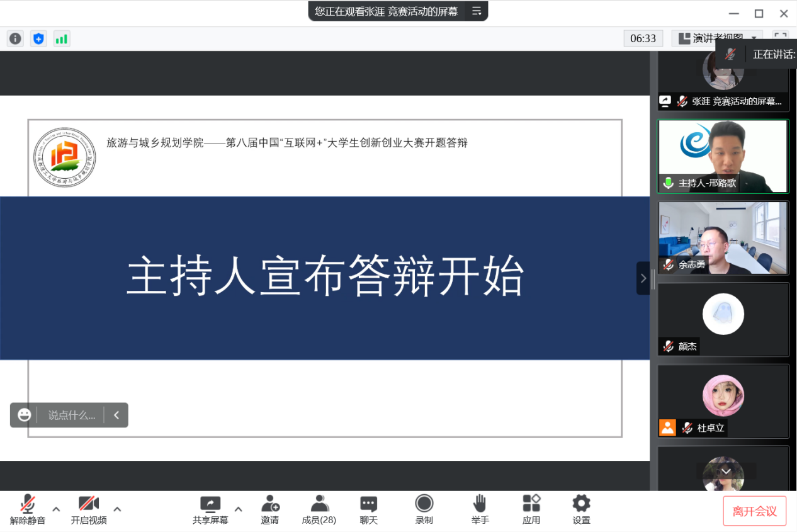Screen dimensions: 797x532
Task: Open the meeting info icon
Action: click(x=15, y=39)
